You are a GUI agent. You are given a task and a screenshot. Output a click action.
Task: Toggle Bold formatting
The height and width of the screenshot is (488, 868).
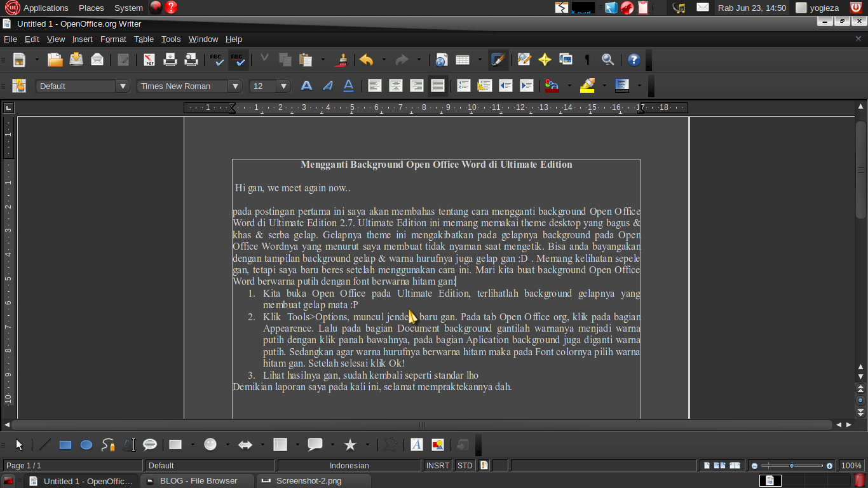click(306, 86)
